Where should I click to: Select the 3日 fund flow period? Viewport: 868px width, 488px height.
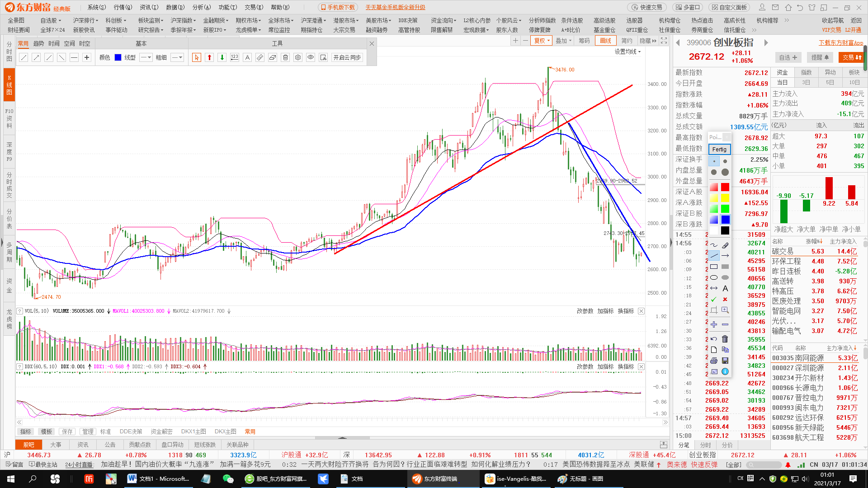[x=806, y=82]
